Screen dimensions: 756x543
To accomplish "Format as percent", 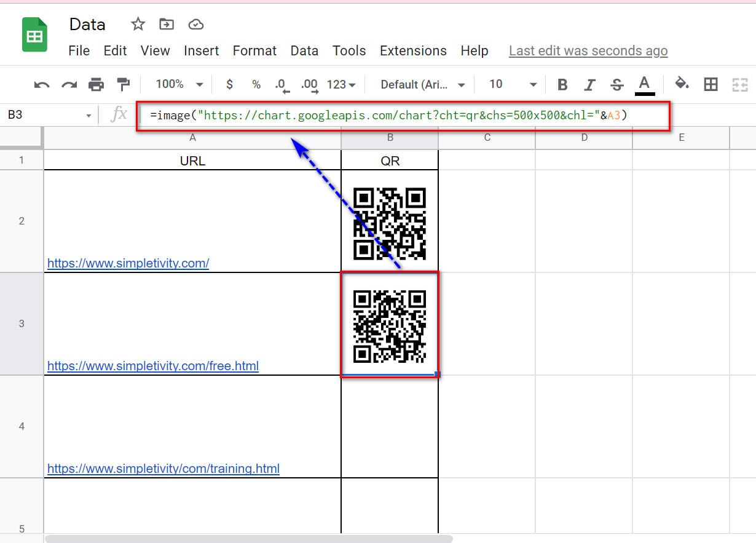I will click(x=256, y=85).
